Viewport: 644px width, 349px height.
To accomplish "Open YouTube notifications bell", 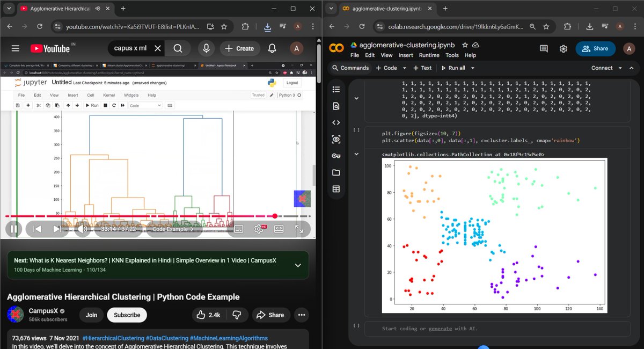I will coord(272,48).
